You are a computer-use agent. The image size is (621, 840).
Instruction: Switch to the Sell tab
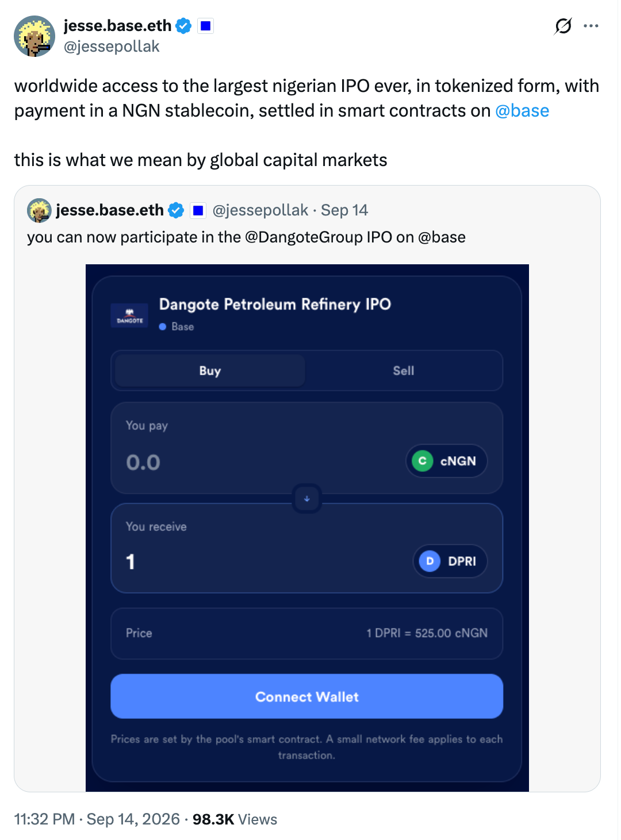[404, 371]
